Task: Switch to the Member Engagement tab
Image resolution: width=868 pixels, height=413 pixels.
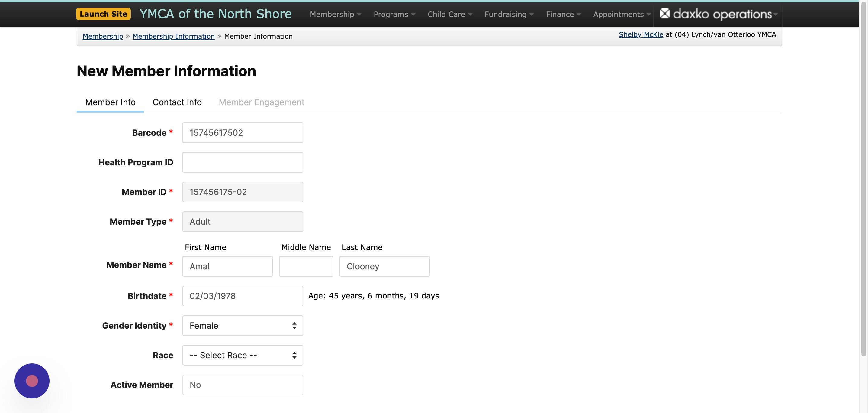Action: point(262,102)
